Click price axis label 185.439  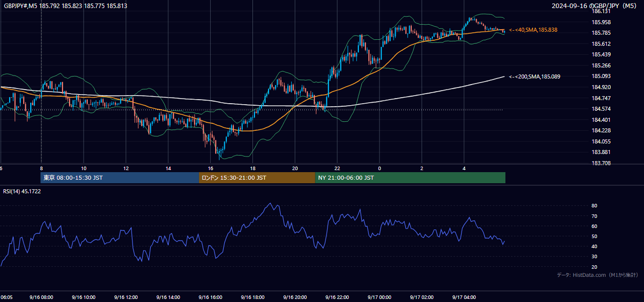pyautogui.click(x=601, y=54)
